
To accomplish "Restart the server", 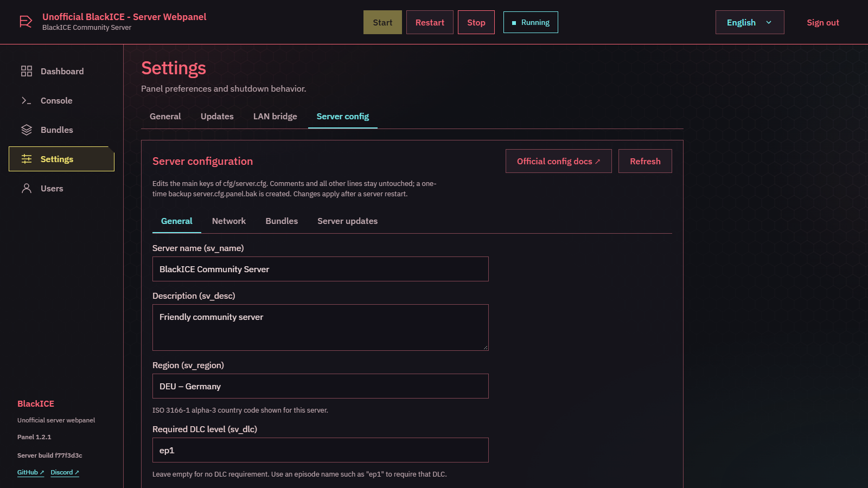I will coord(430,22).
